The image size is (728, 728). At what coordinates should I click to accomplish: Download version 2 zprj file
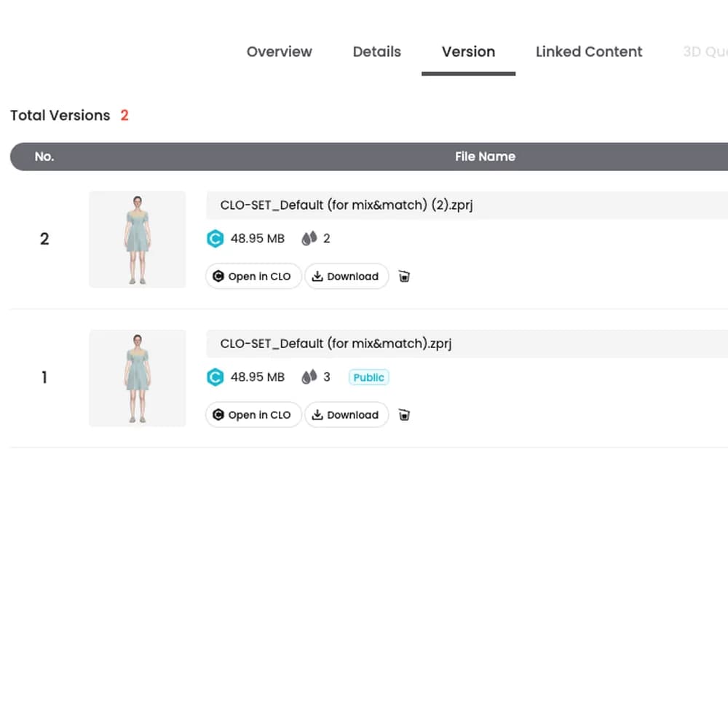[x=347, y=276]
